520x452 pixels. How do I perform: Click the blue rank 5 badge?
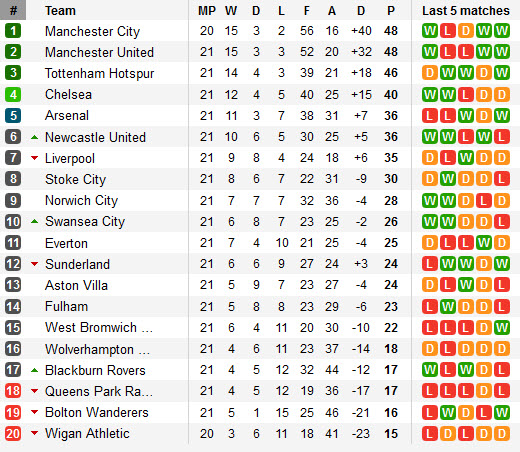pyautogui.click(x=13, y=116)
